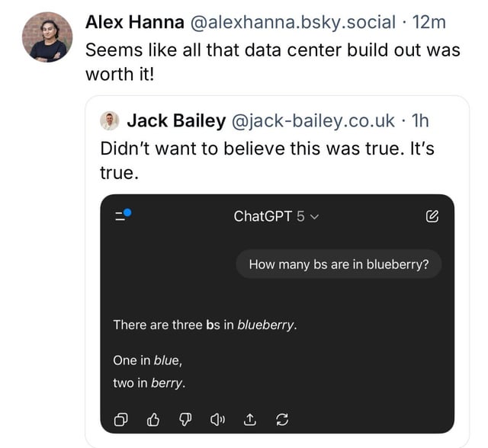Share the response using upload arrow icon
Image resolution: width=488 pixels, height=448 pixels.
click(x=249, y=418)
